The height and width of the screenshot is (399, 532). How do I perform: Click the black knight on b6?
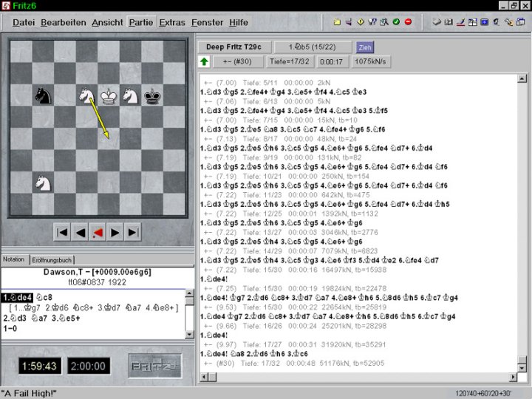click(x=43, y=95)
